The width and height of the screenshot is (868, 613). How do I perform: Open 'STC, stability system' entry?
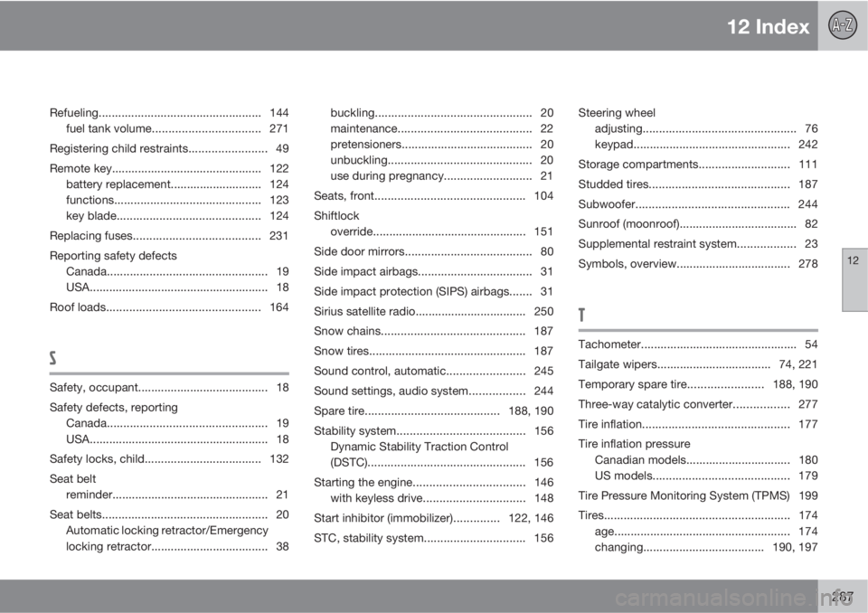tap(433, 538)
